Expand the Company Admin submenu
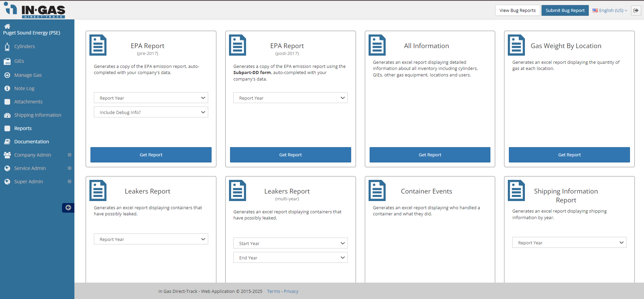The image size is (644, 299). [70, 155]
